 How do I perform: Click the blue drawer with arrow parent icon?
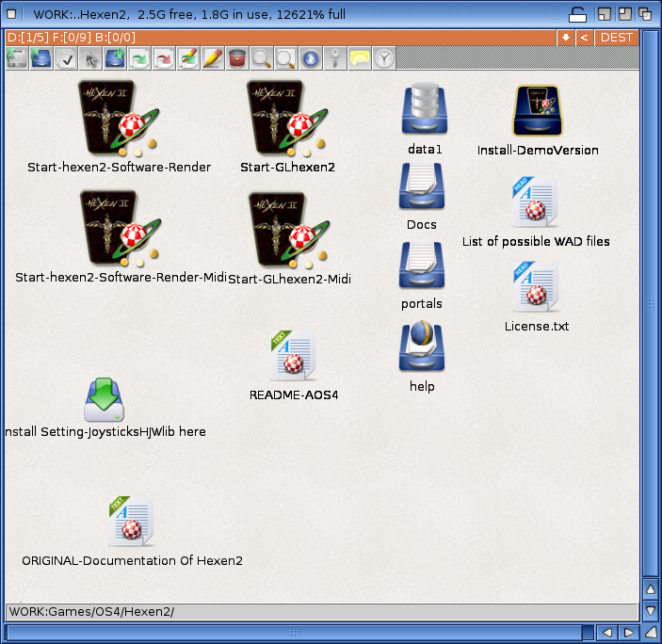41,58
